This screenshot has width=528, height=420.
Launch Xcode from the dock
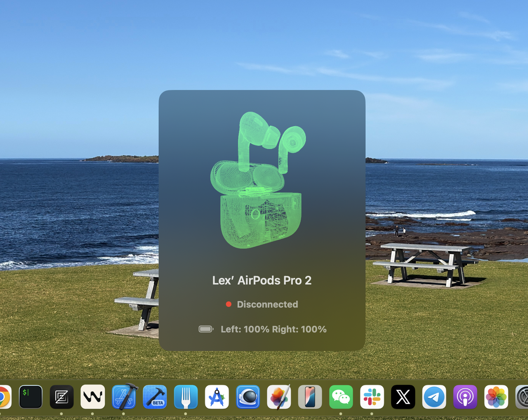pyautogui.click(x=124, y=397)
